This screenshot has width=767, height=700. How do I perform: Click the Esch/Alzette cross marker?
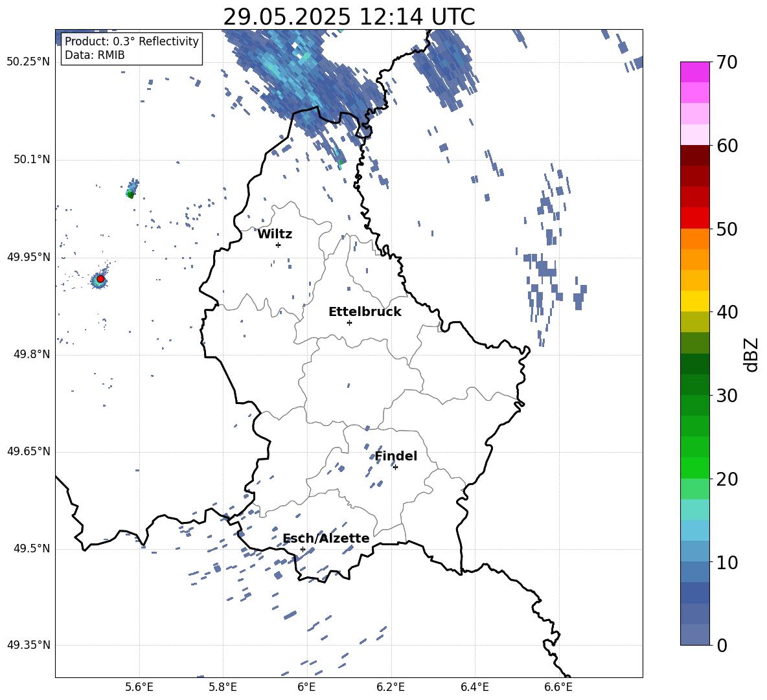303,549
